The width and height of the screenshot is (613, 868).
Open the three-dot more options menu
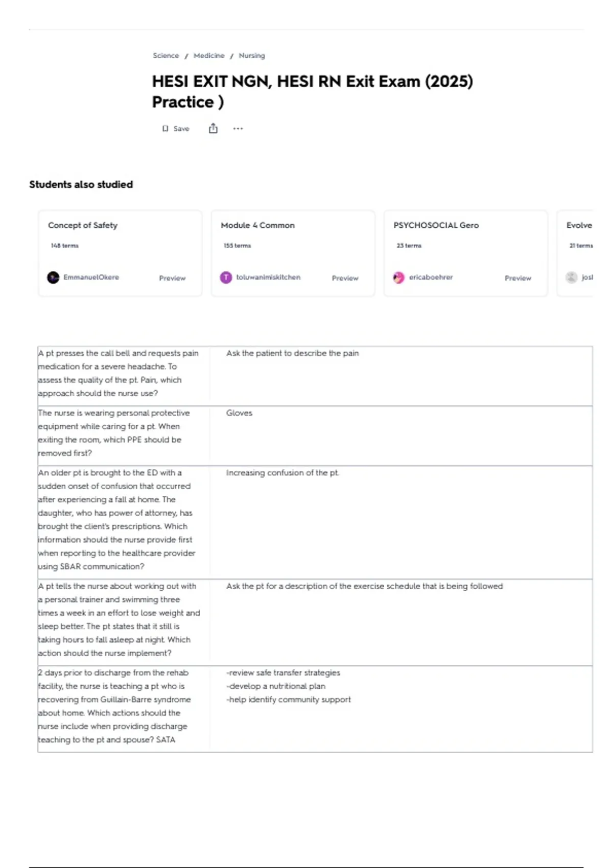tap(238, 129)
